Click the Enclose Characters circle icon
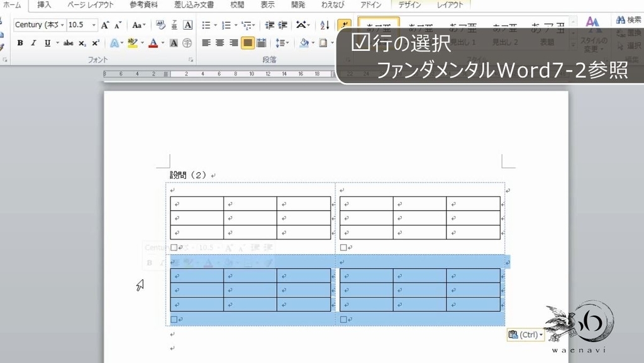The width and height of the screenshot is (644, 363). pyautogui.click(x=187, y=43)
